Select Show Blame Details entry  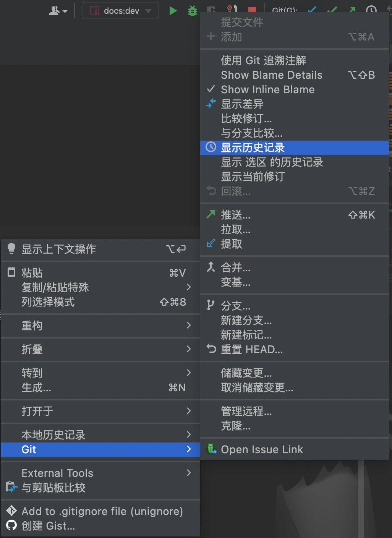point(295,75)
